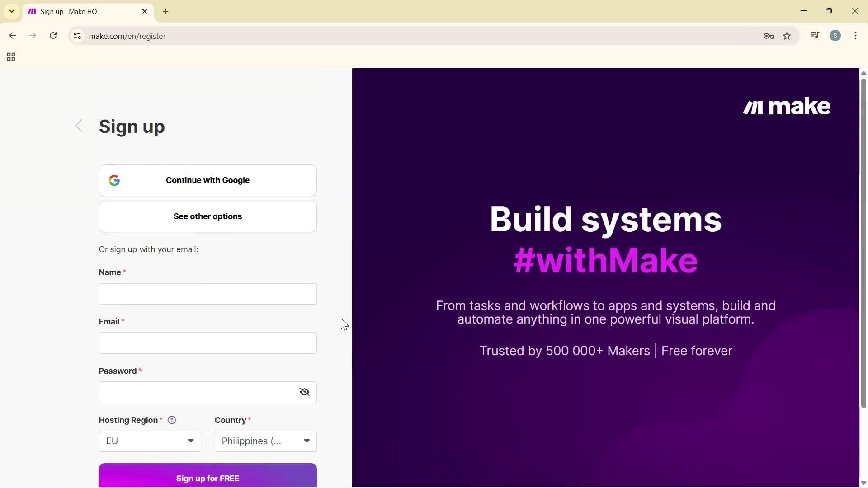
Task: Open the Country dropdown showing Philippines
Action: pos(265,441)
